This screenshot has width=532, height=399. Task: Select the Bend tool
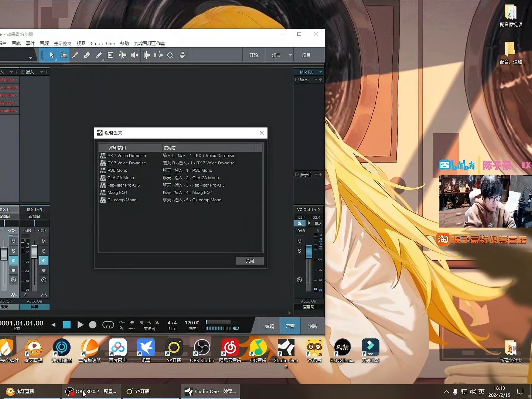click(x=122, y=55)
